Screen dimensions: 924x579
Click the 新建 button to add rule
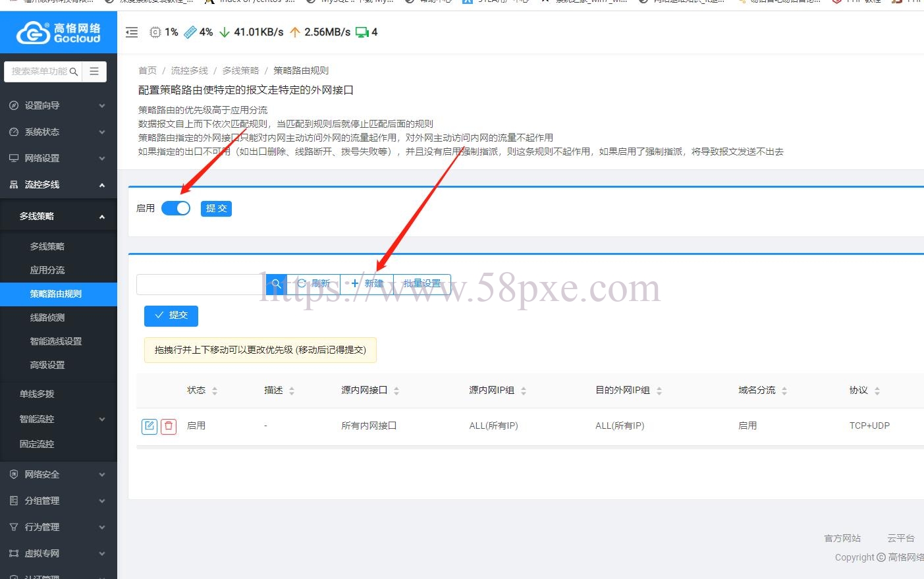(367, 284)
